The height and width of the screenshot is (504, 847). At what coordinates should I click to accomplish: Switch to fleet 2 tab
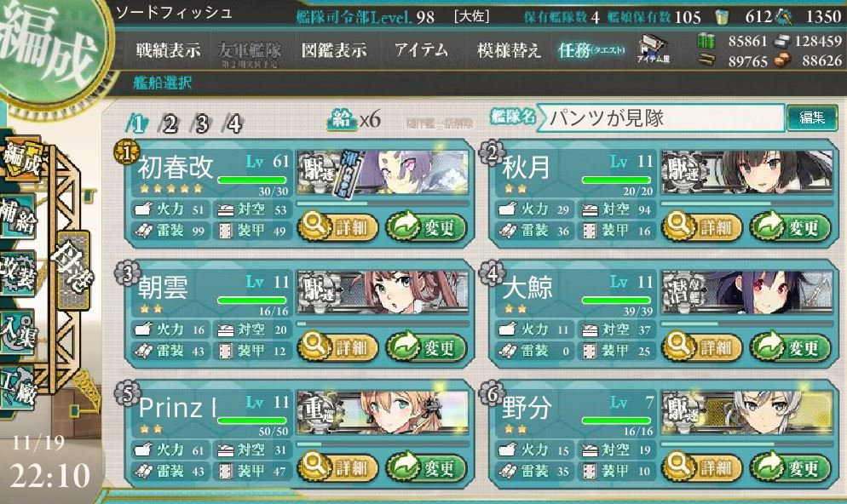[169, 124]
